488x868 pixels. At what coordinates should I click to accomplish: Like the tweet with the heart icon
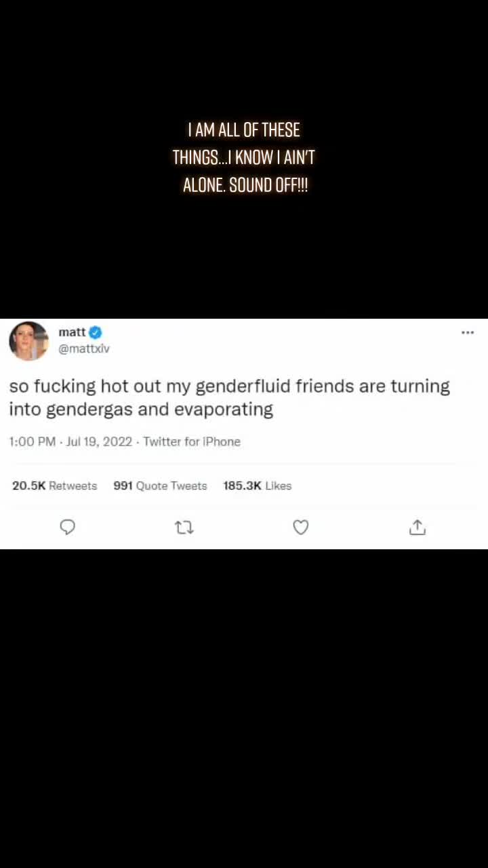click(x=301, y=527)
